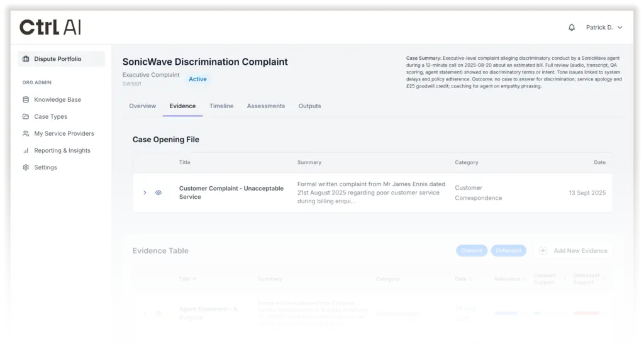Switch to the Timeline tab
The height and width of the screenshot is (361, 644).
click(221, 106)
